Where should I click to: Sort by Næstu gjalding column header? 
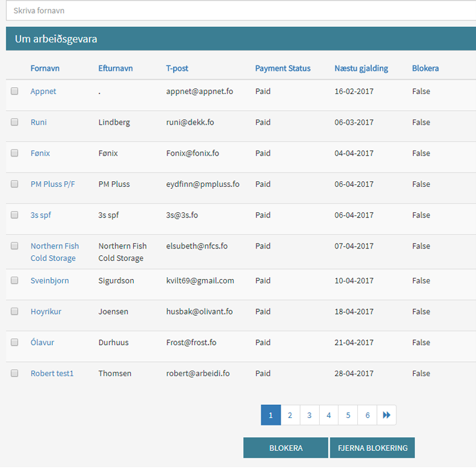coord(362,68)
